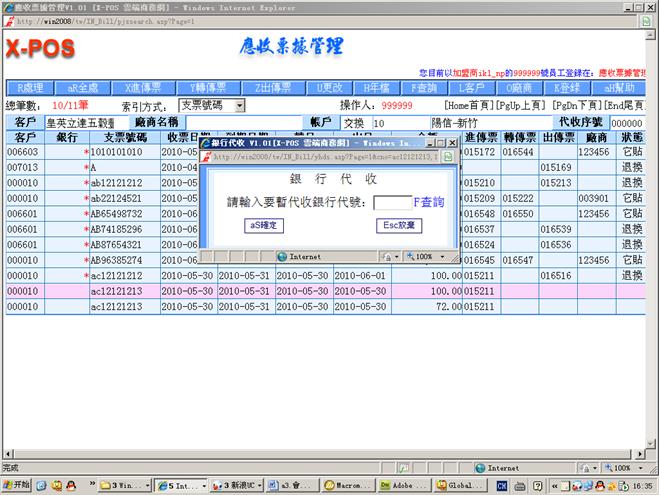659x495 pixels.
Task: Click the Windows 开始 Start button
Action: click(18, 485)
